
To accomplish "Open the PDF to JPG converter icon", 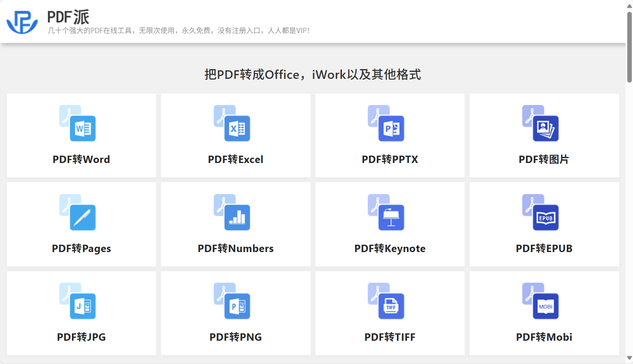I will click(x=78, y=301).
